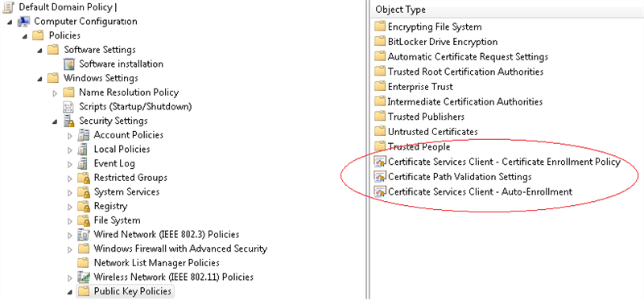Image resolution: width=644 pixels, height=300 pixels.
Task: Click the Scripts (Startup/Shutdown) icon
Action: coord(68,107)
